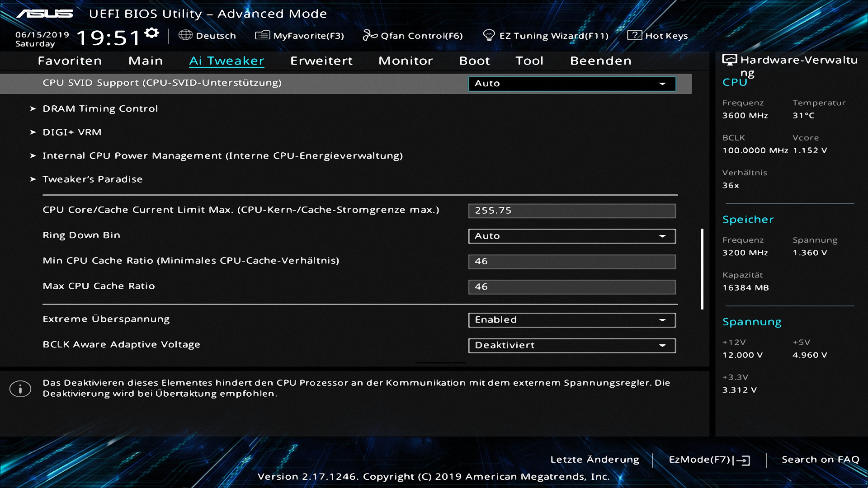Image resolution: width=868 pixels, height=488 pixels.
Task: Switch to the Boot tab
Action: pyautogui.click(x=474, y=61)
